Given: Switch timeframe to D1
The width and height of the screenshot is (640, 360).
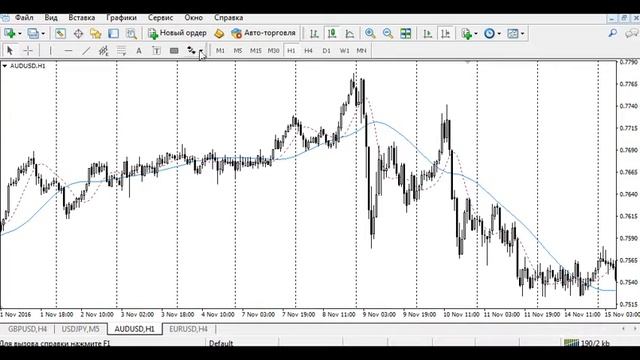Looking at the screenshot, I should click(x=326, y=51).
